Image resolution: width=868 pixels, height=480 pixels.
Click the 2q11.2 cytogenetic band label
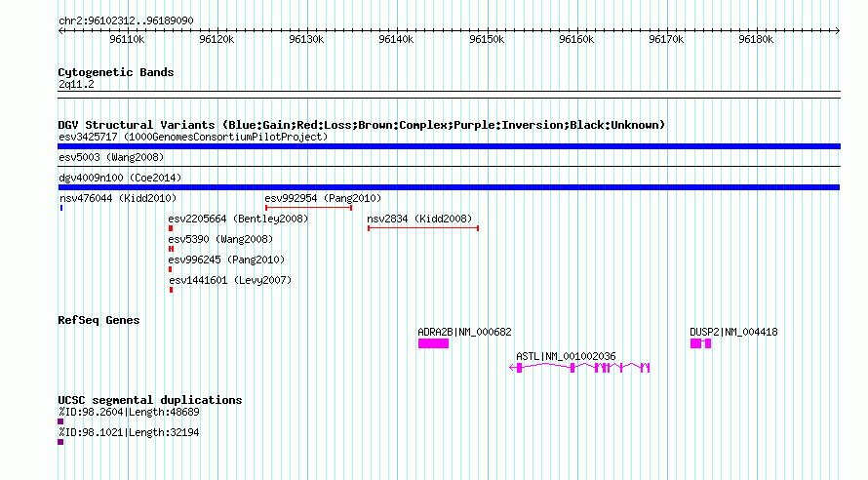76,85
